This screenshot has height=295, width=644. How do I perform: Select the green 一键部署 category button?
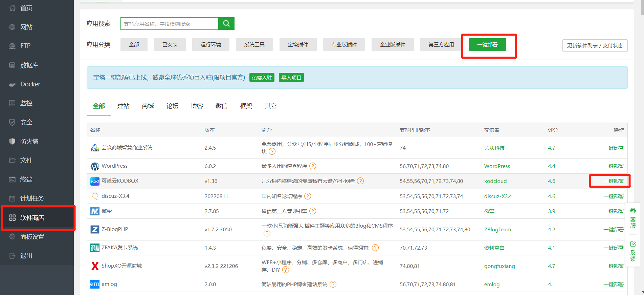(487, 45)
